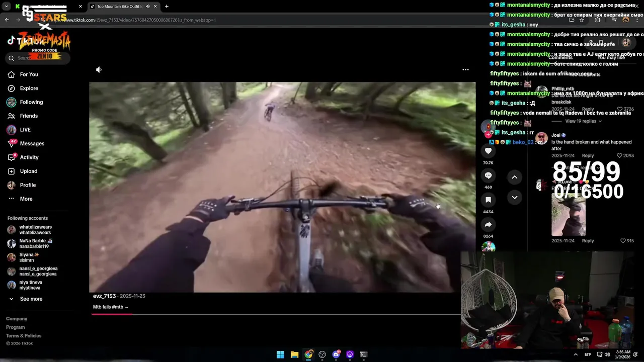The image size is (644, 362).
Task: Like Joel's comment with 2093 likes
Action: pos(619,156)
